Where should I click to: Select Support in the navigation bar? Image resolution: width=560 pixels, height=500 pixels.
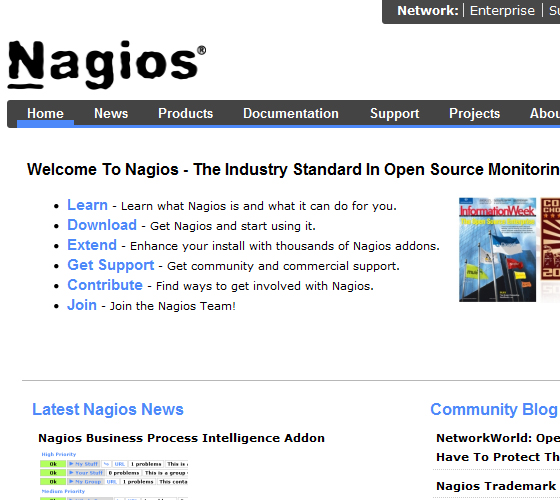[x=394, y=114]
